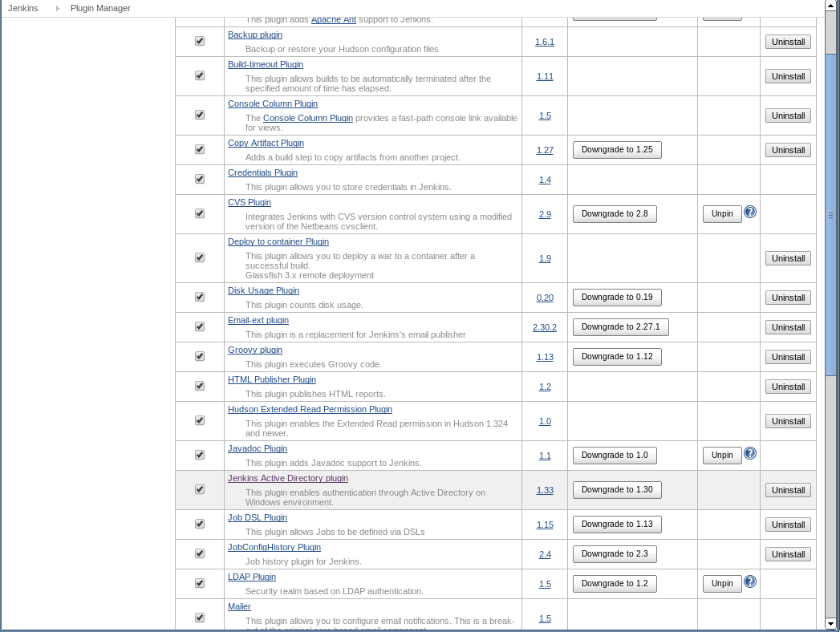
Task: Open the Email-ext plugin link
Action: pyautogui.click(x=258, y=320)
